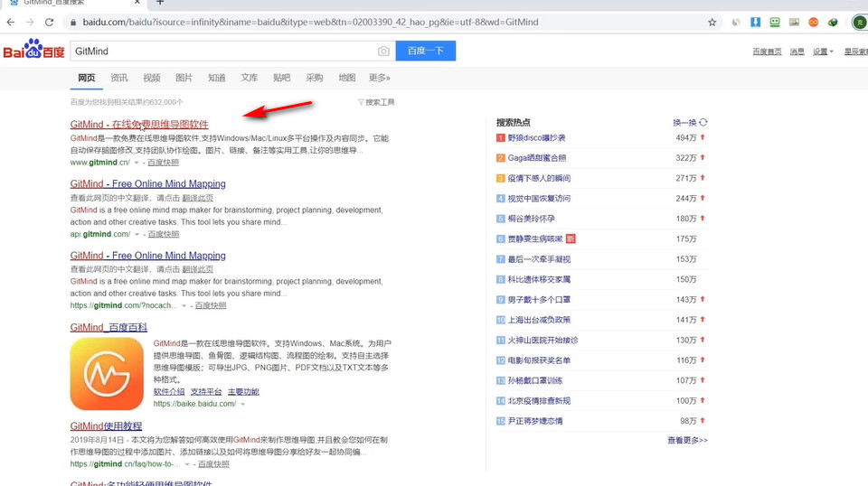The height and width of the screenshot is (486, 868).
Task: Open hot search 电影旬报获奖名单
Action: (x=539, y=360)
